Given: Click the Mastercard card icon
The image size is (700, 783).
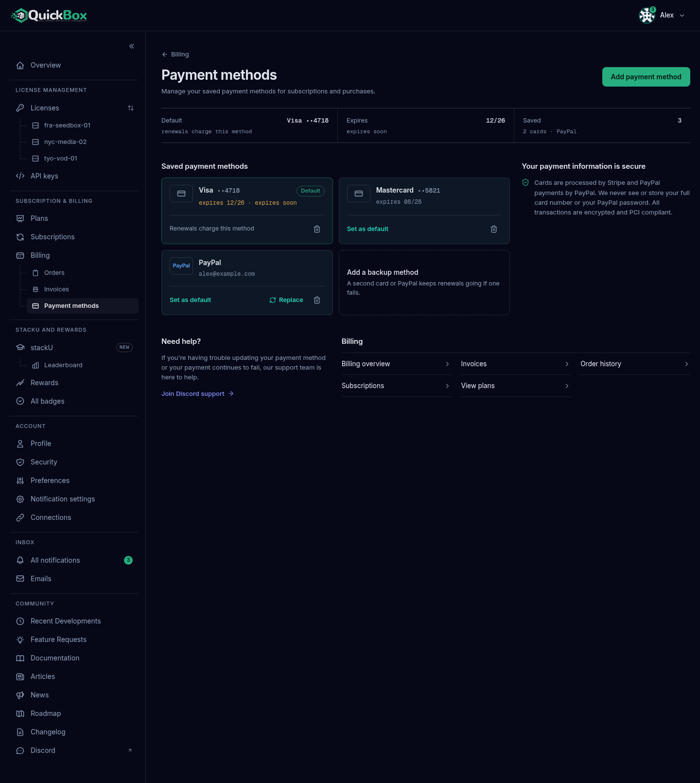Looking at the screenshot, I should pos(359,194).
